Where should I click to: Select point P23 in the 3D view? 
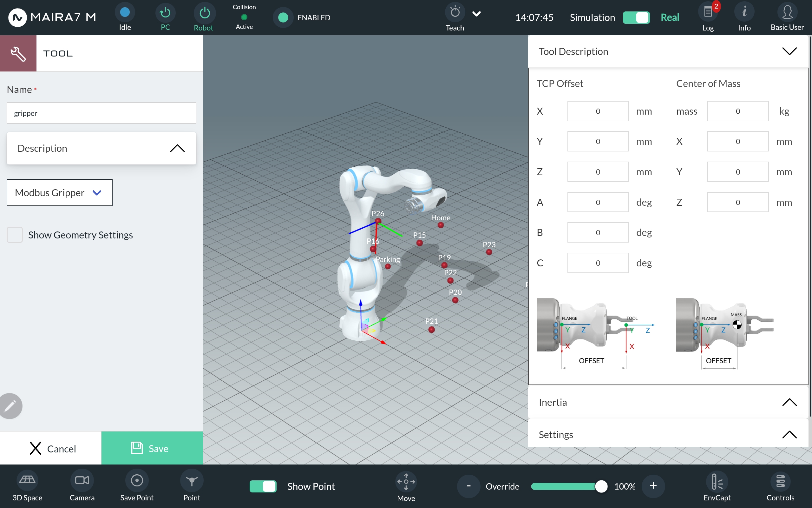[x=489, y=252]
